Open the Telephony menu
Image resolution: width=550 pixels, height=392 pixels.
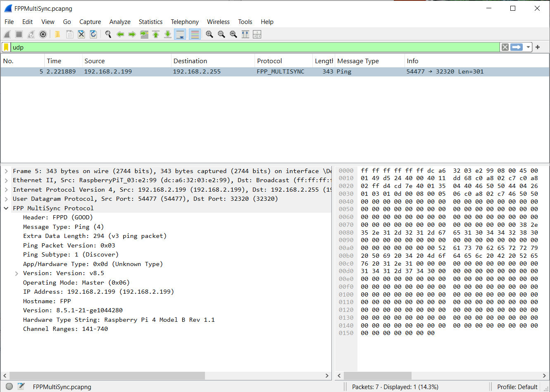pos(184,21)
